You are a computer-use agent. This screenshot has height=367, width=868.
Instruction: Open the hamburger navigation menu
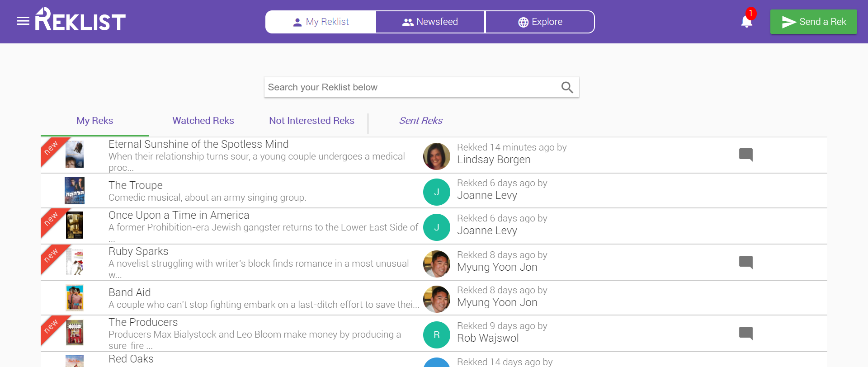[23, 21]
